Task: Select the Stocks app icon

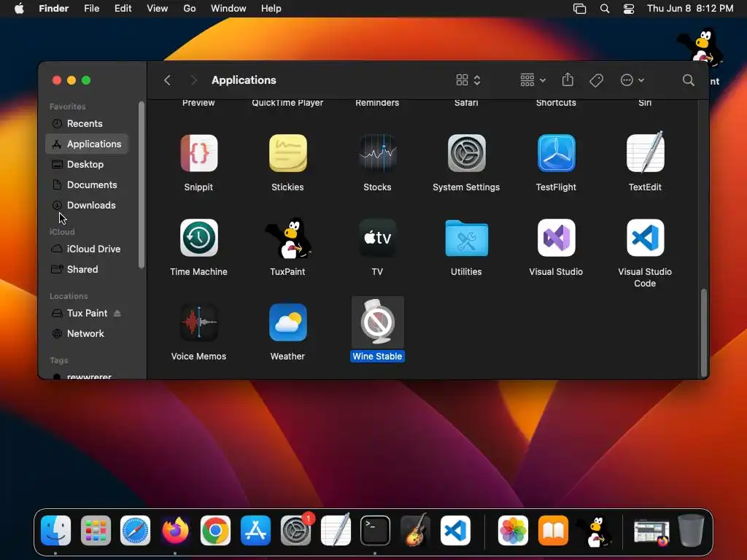Action: (x=377, y=153)
